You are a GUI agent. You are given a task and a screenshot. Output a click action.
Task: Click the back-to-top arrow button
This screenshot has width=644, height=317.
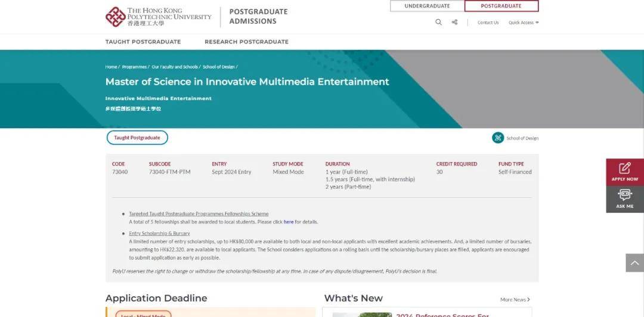coord(634,263)
